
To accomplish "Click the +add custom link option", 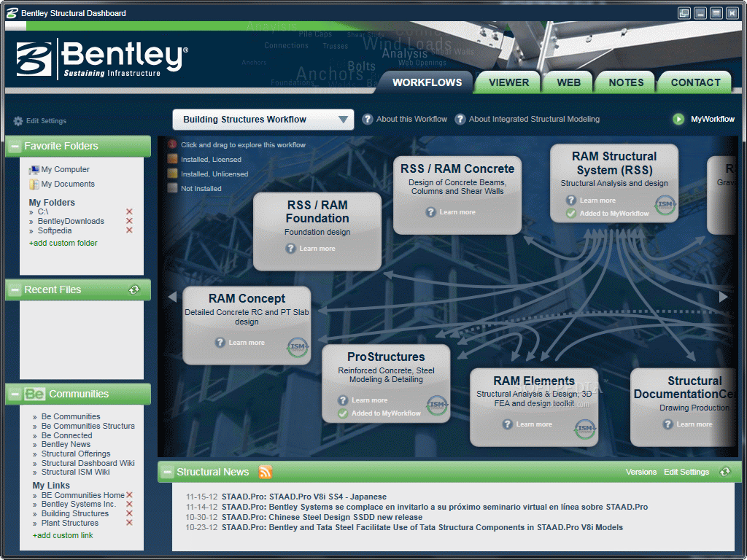I will point(63,535).
